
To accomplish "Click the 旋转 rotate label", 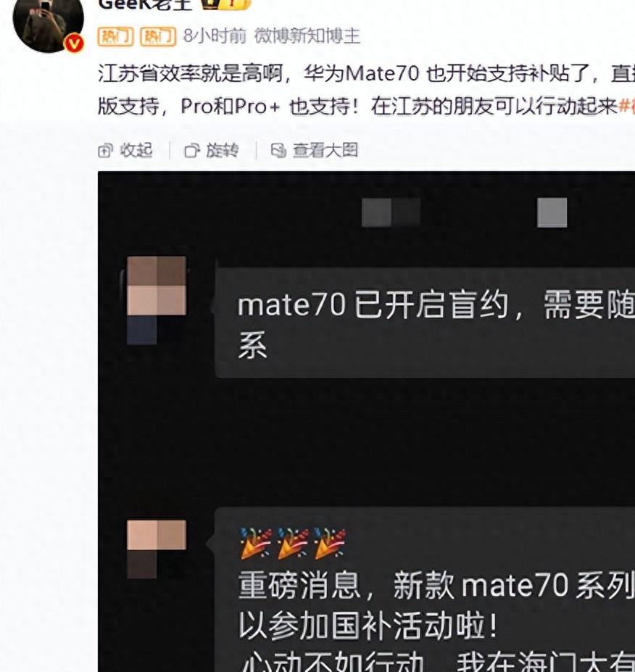I will [x=222, y=151].
